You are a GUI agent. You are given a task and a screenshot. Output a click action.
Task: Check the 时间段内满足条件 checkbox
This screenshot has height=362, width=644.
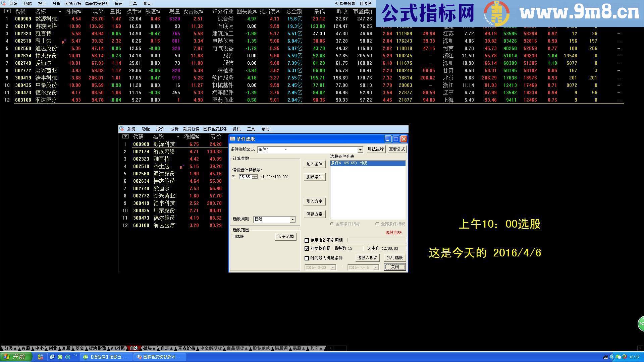point(307,258)
